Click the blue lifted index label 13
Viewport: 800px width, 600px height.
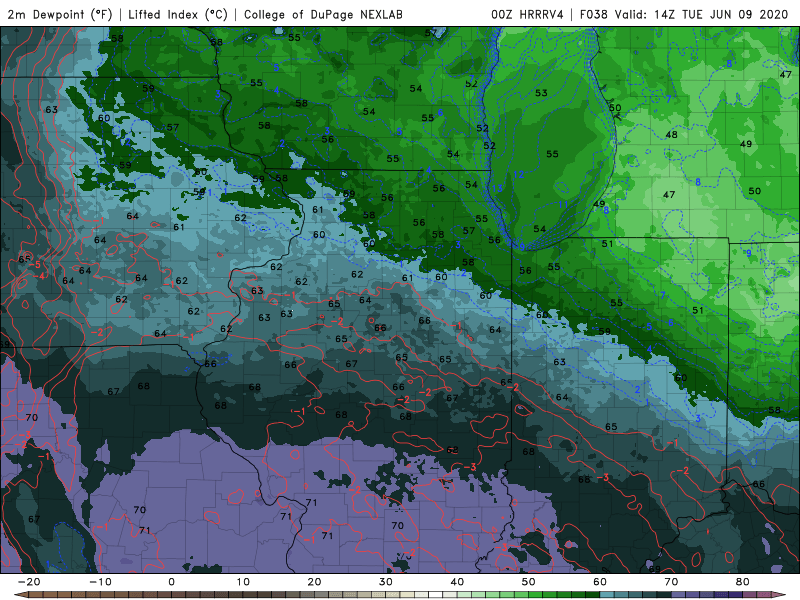pos(497,188)
